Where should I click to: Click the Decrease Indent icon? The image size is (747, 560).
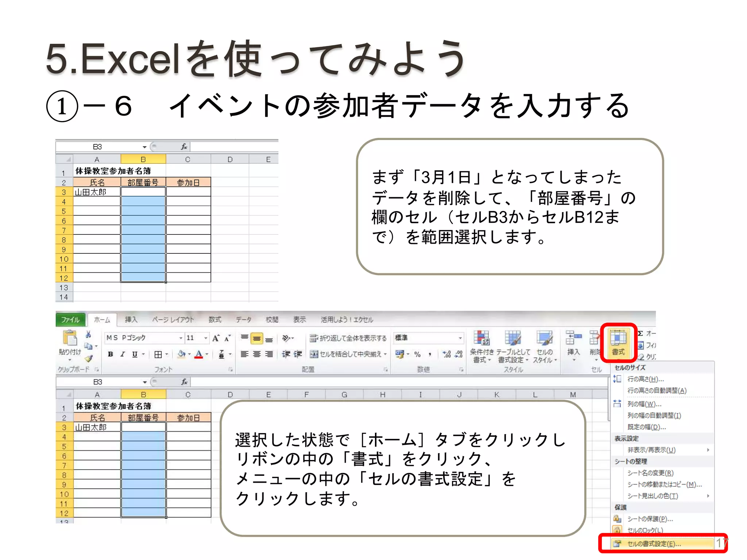(286, 354)
